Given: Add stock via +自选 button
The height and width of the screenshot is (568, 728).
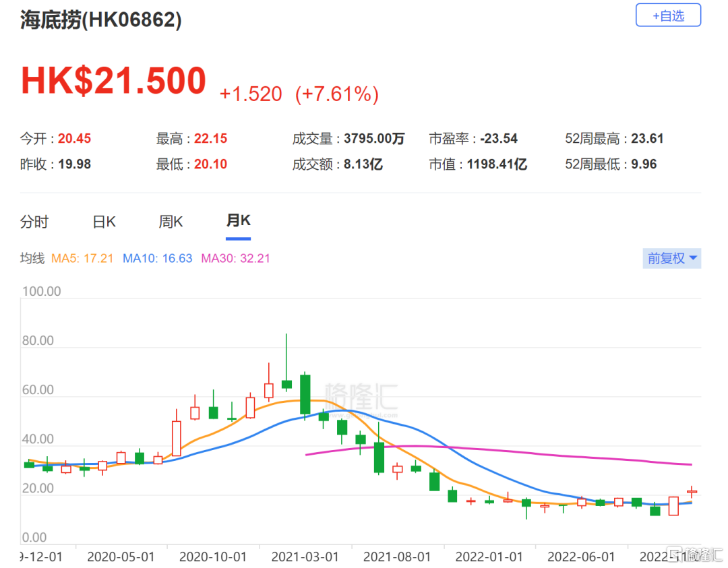Looking at the screenshot, I should [x=668, y=15].
